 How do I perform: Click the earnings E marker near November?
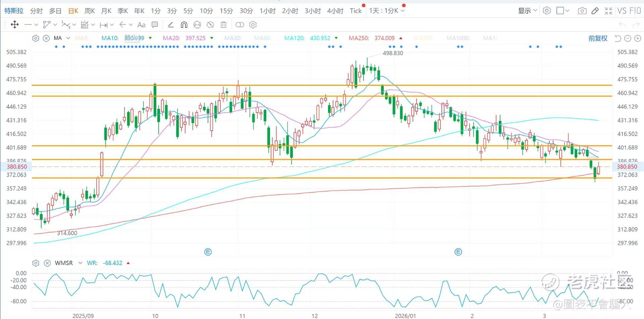(208, 252)
